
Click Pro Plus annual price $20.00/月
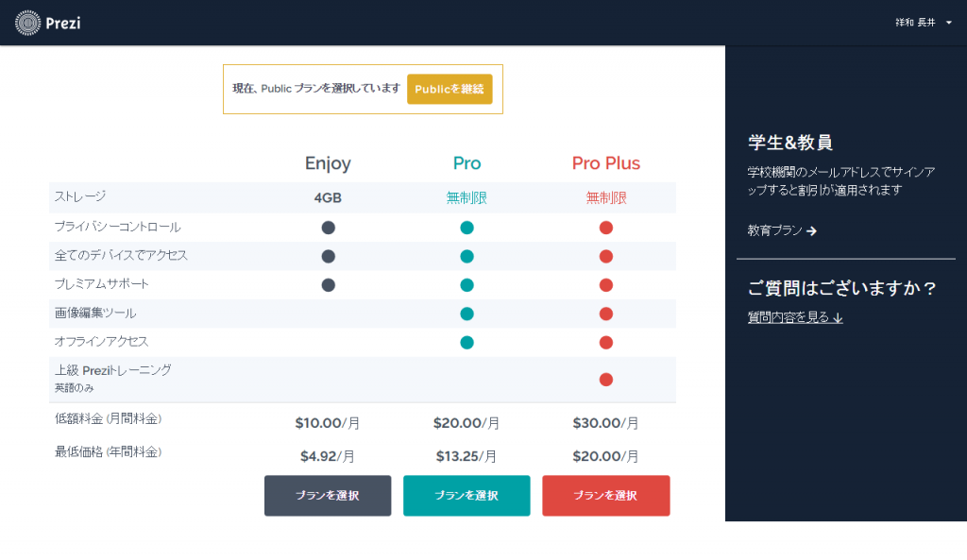point(605,456)
